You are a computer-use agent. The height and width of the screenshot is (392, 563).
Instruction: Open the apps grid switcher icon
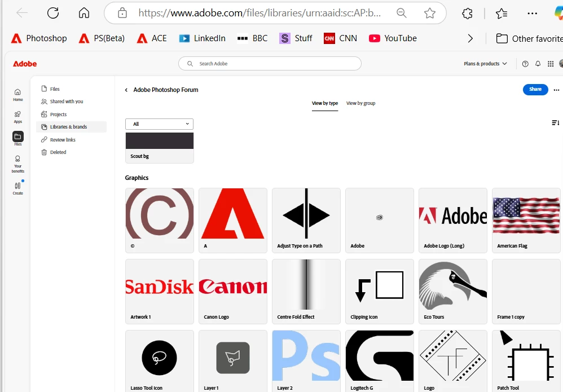coord(551,64)
